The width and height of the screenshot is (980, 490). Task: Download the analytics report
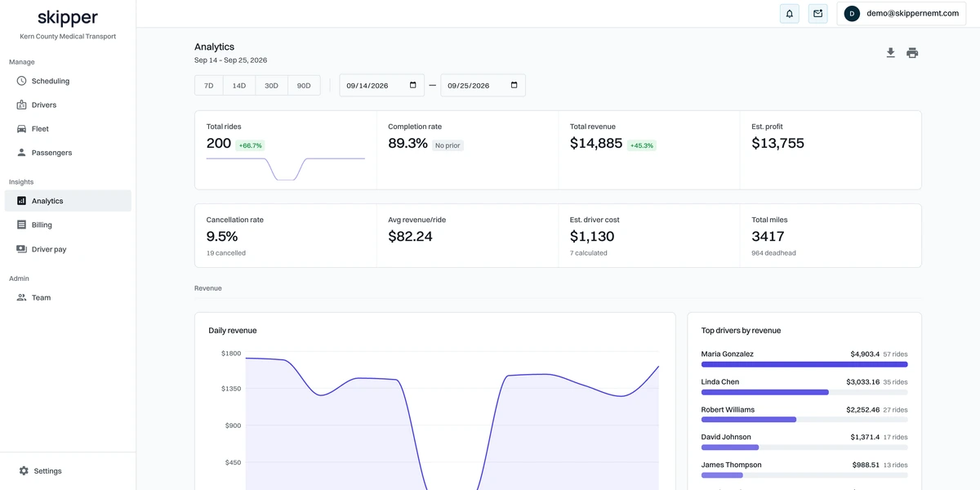coord(891,53)
